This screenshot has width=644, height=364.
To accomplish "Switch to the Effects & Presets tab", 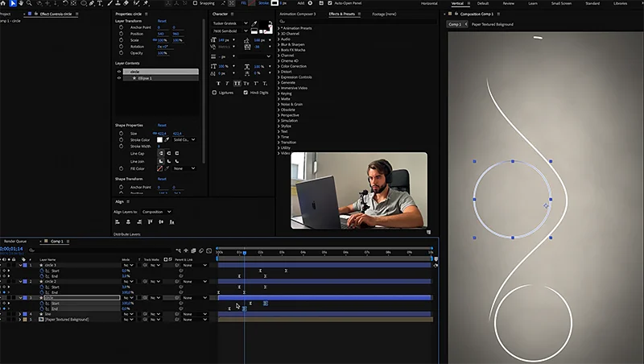I will pos(341,14).
